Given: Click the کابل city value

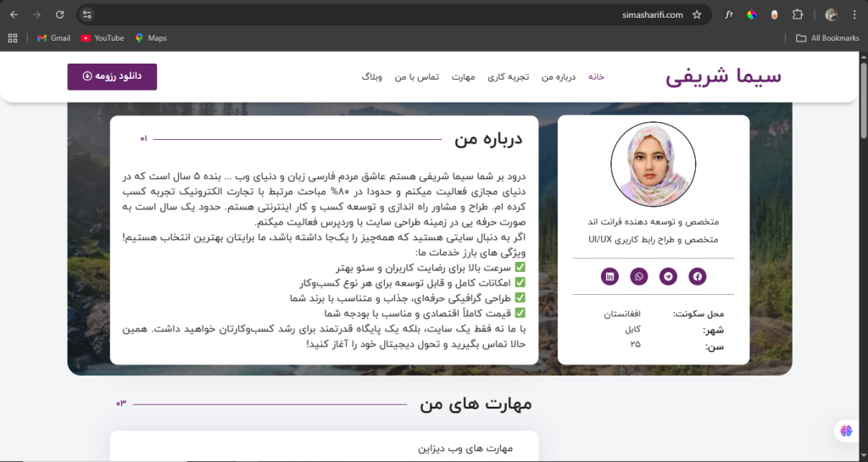Looking at the screenshot, I should [x=632, y=329].
